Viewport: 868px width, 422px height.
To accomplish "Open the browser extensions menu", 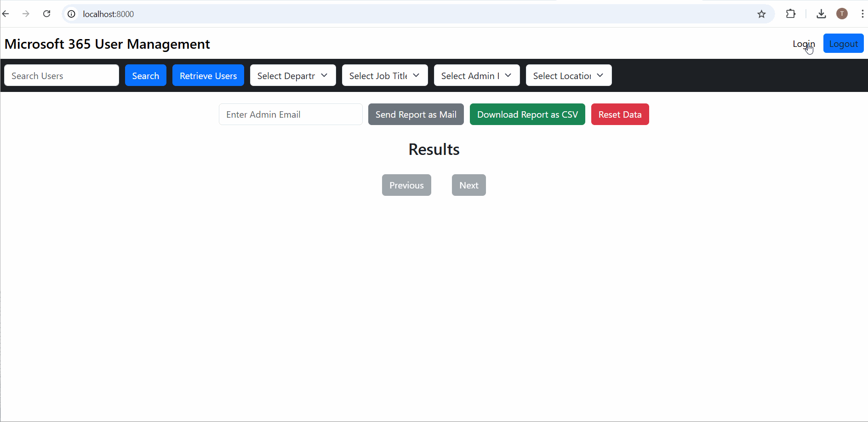I will coord(791,14).
